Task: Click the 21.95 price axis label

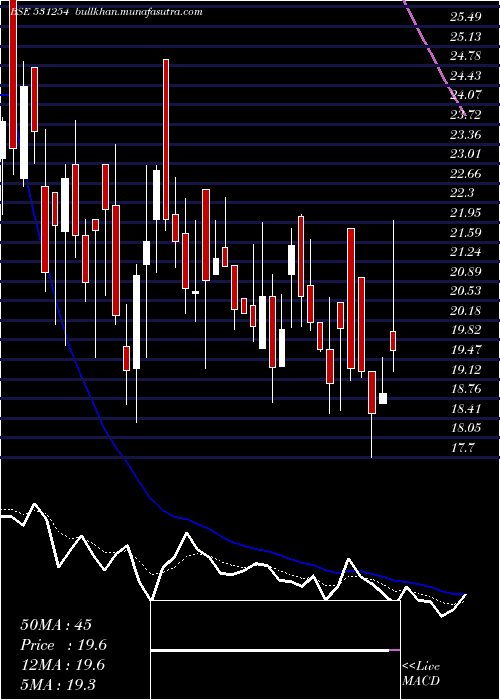Action: [466, 213]
